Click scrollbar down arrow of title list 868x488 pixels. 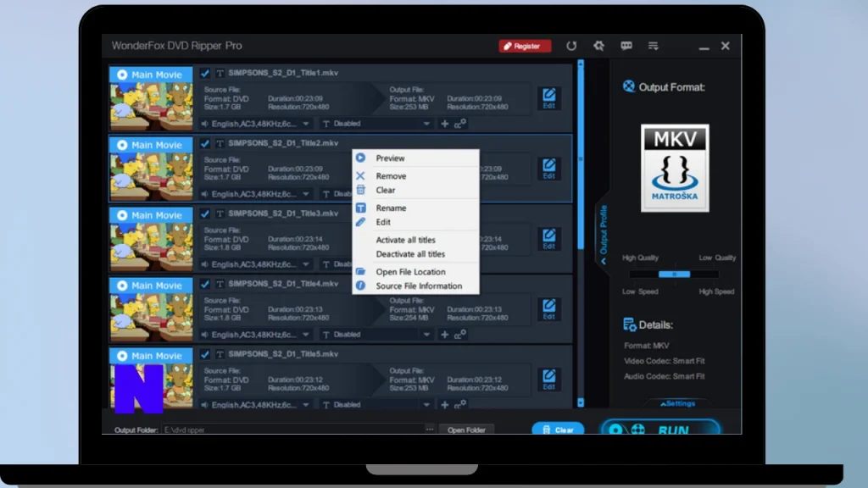click(580, 402)
